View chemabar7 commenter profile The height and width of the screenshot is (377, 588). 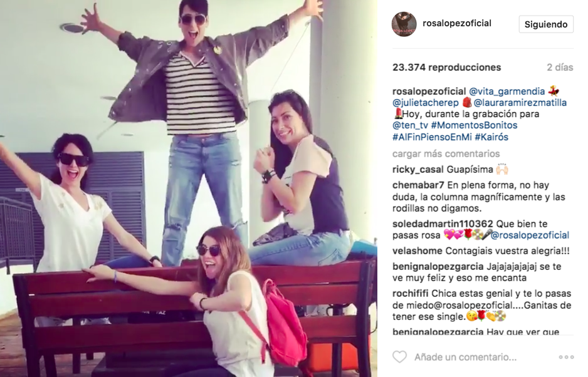418,185
